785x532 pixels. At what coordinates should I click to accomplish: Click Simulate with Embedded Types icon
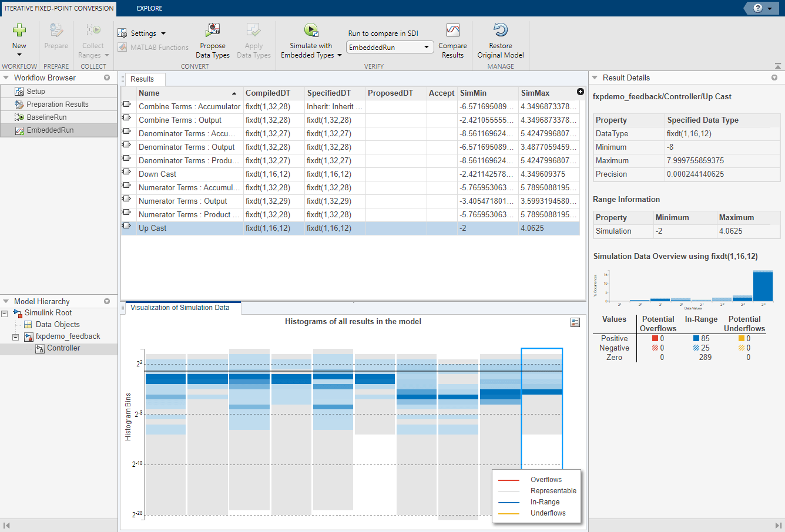[x=311, y=31]
